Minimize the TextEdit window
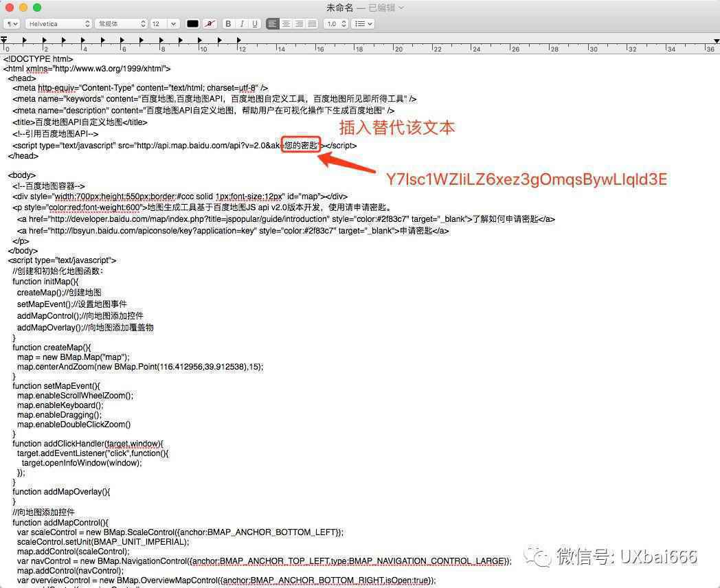 [23, 8]
